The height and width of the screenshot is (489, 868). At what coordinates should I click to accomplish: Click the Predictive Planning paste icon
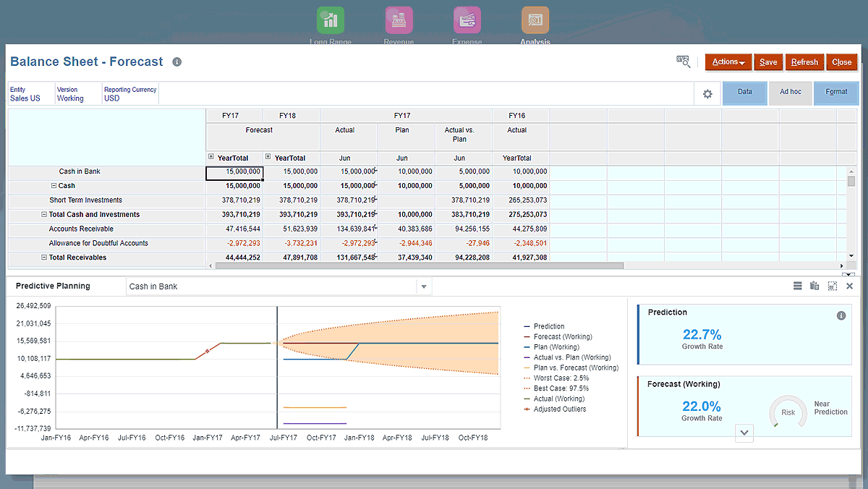(814, 286)
